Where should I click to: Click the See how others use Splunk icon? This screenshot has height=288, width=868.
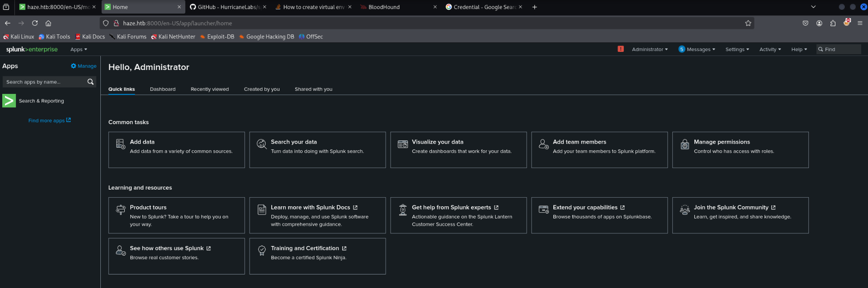point(121,251)
